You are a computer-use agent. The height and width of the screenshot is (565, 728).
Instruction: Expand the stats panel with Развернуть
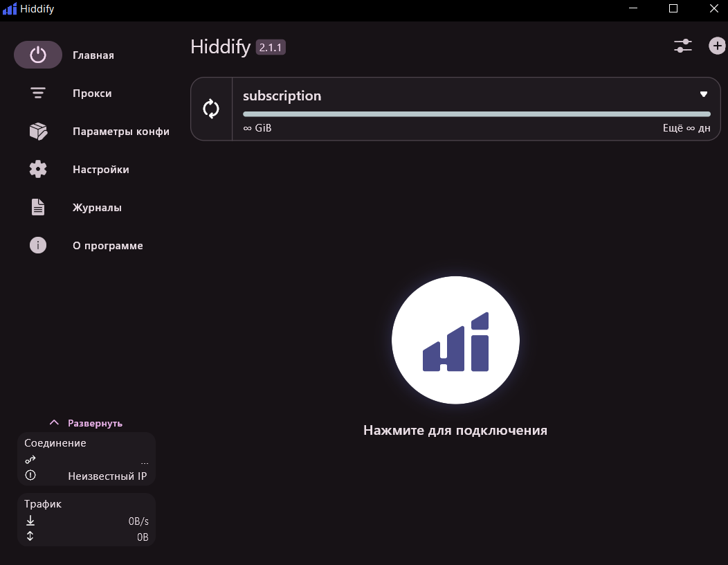pyautogui.click(x=87, y=423)
